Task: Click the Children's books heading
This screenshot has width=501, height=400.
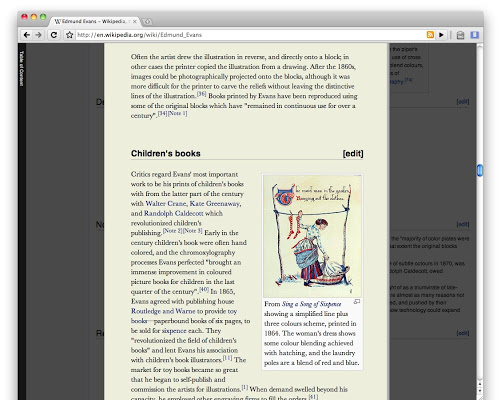Action: click(166, 153)
